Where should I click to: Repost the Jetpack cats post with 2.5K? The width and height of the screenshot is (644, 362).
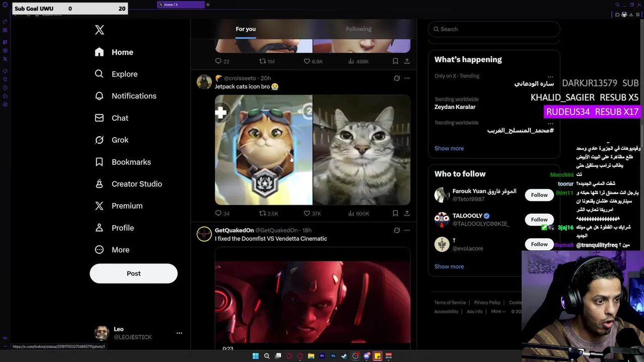[268, 213]
